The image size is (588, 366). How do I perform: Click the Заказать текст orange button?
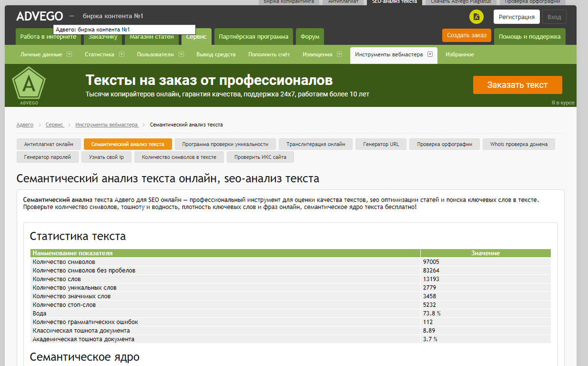point(517,85)
